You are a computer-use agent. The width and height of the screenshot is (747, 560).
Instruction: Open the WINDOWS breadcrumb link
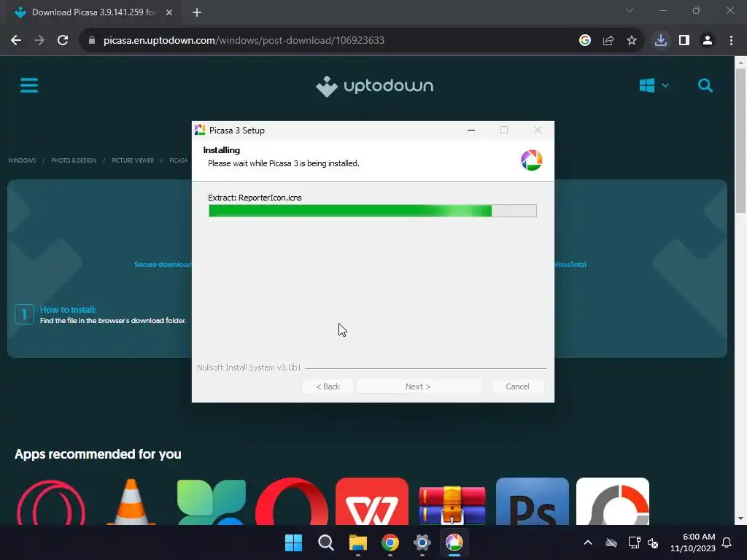pyautogui.click(x=22, y=160)
